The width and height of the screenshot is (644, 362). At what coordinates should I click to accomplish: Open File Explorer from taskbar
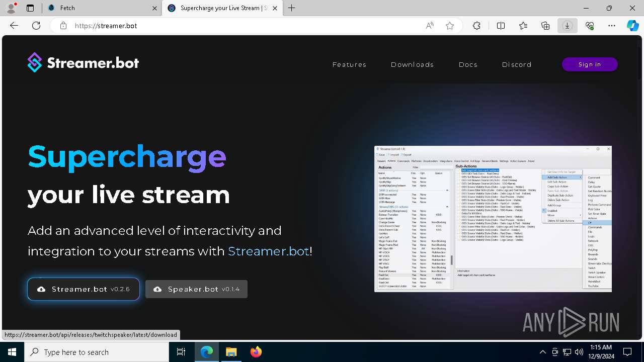coord(231,352)
